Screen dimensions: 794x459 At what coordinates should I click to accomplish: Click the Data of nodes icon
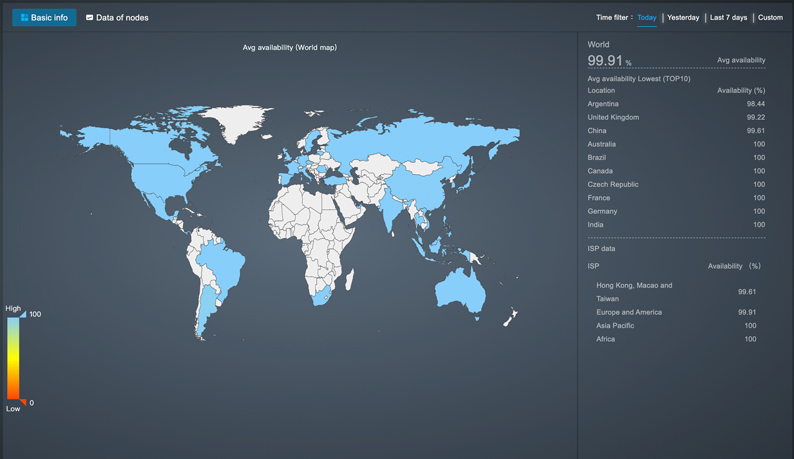pyautogui.click(x=90, y=18)
